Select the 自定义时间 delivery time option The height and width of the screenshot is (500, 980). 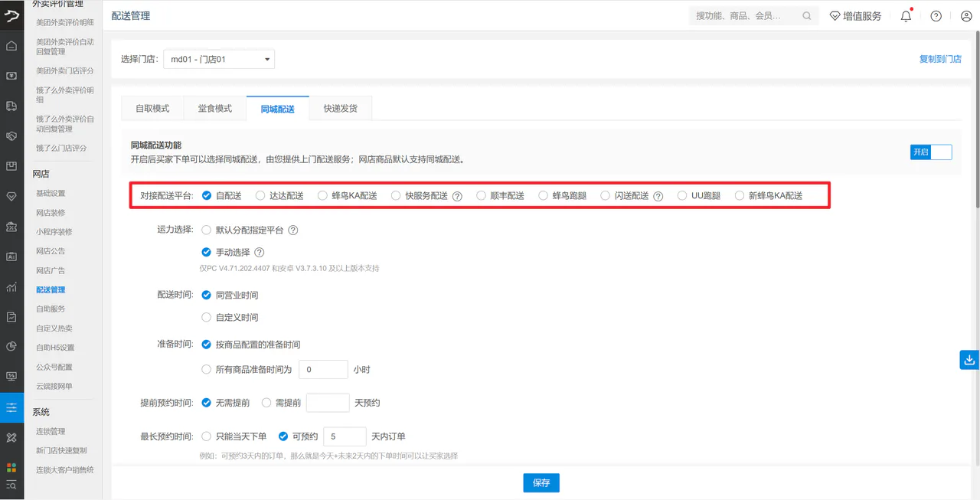tap(230, 317)
